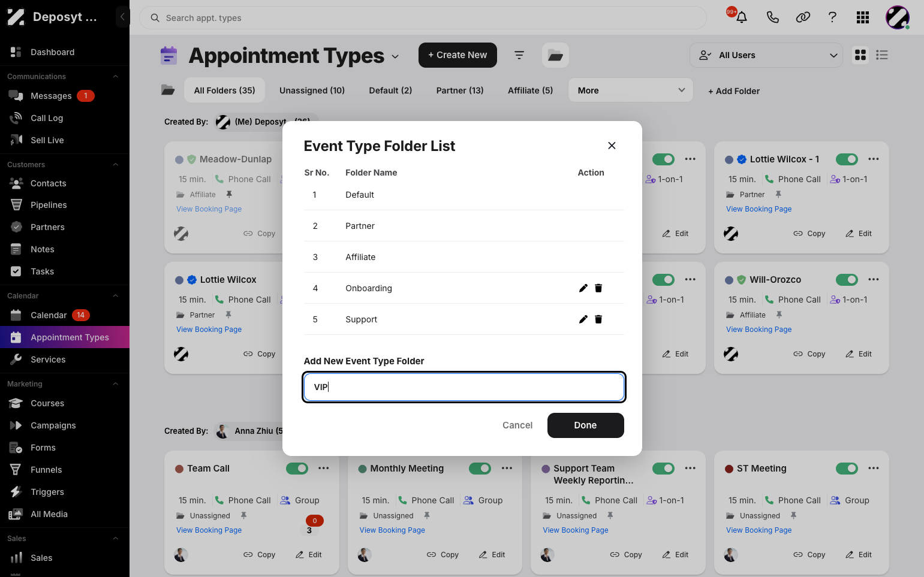Open the folder manager icon button
This screenshot has width=924, height=577.
[555, 55]
